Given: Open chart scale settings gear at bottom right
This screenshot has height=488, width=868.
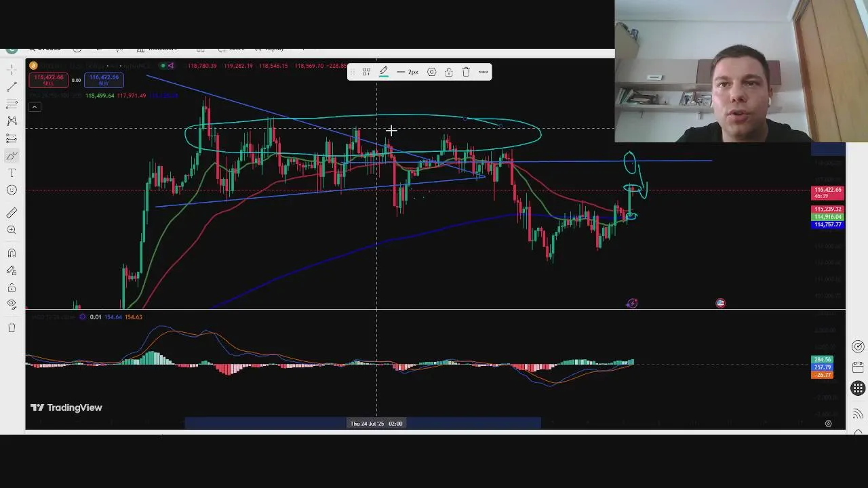Looking at the screenshot, I should point(828,424).
